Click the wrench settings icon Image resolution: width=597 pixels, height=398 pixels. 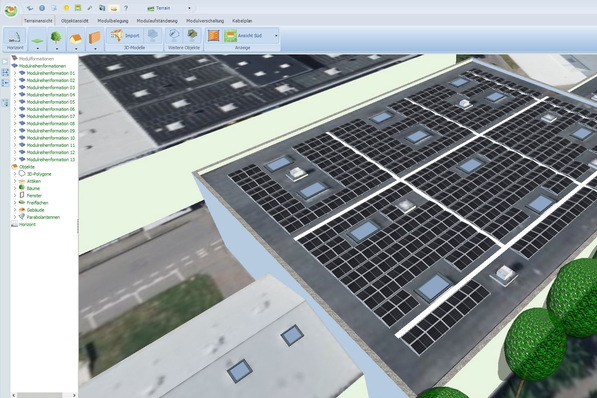click(90, 8)
